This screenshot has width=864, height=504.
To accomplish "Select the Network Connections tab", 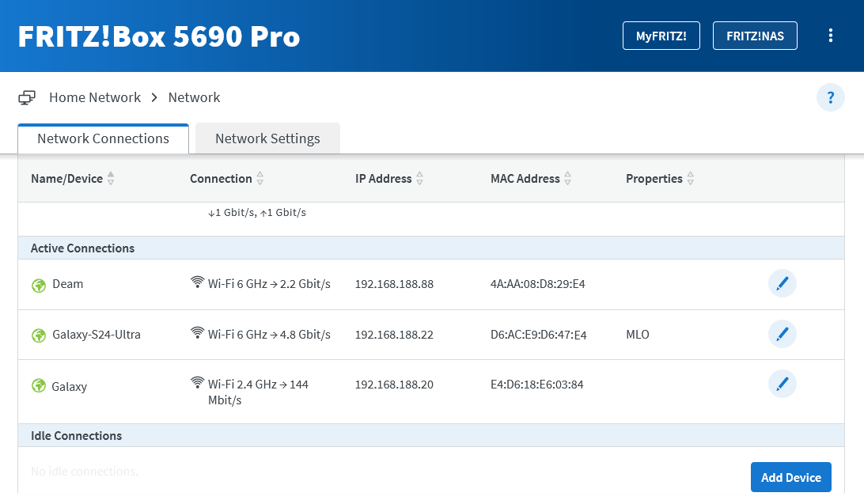I will click(x=103, y=138).
